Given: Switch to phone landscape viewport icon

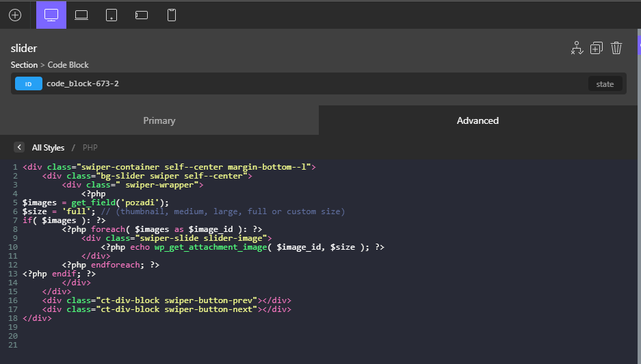Looking at the screenshot, I should point(142,15).
